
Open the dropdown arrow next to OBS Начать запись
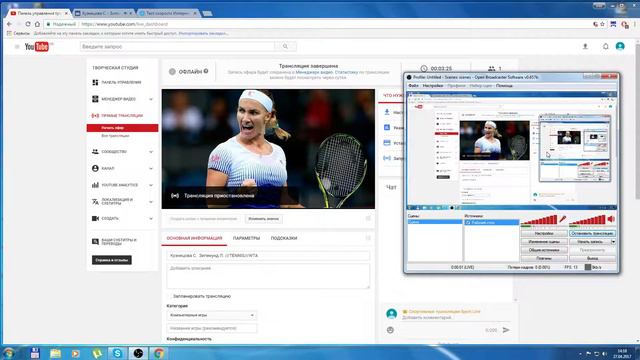click(613, 242)
